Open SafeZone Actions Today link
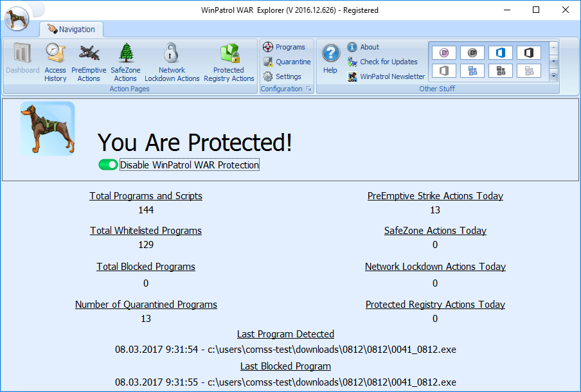The height and width of the screenshot is (392, 581). point(435,231)
